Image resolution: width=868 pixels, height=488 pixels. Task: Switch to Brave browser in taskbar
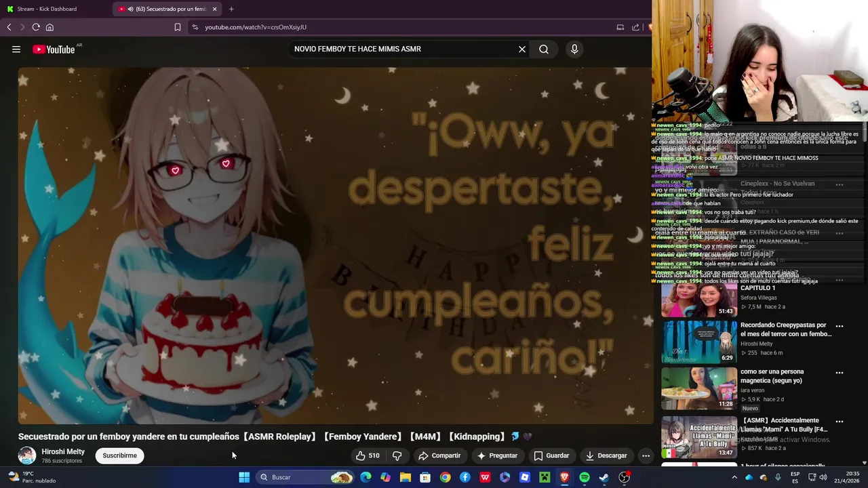coord(564,477)
